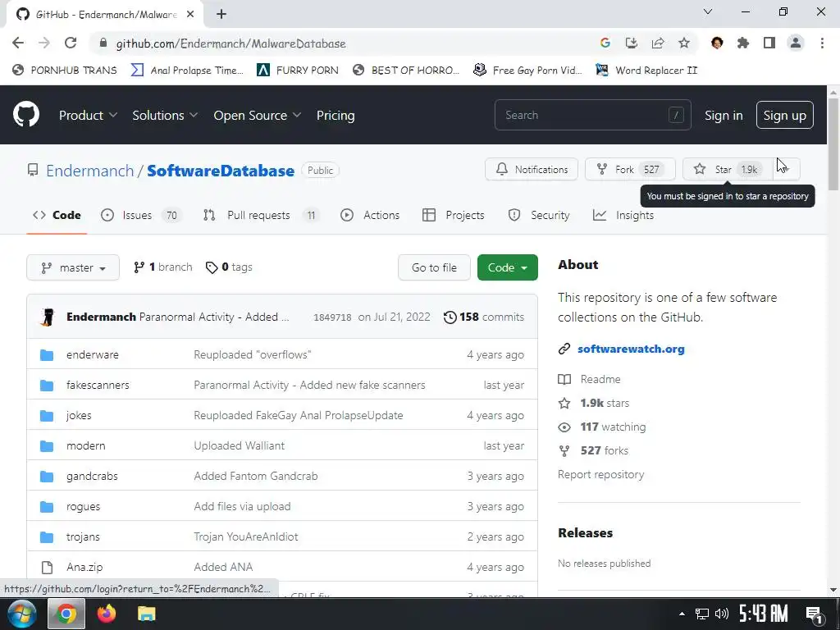View the 158 commits history
The width and height of the screenshot is (840, 630).
point(484,317)
